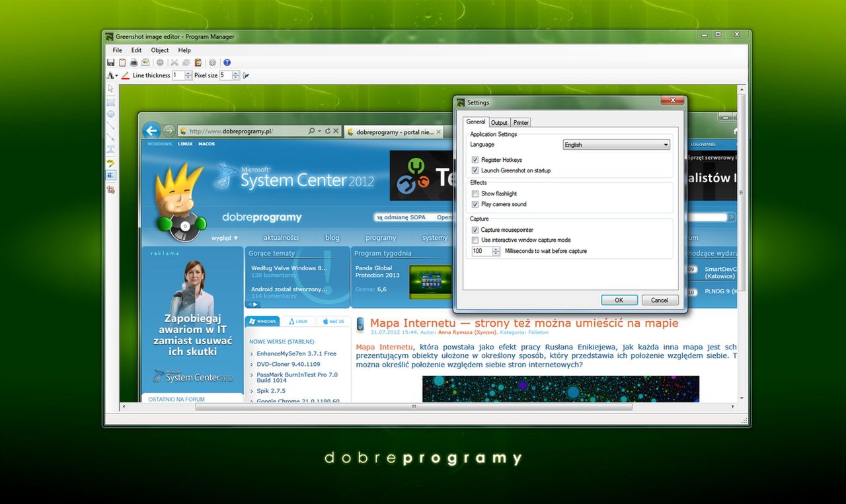
Task: Click the email image toolbar icon
Action: point(145,63)
